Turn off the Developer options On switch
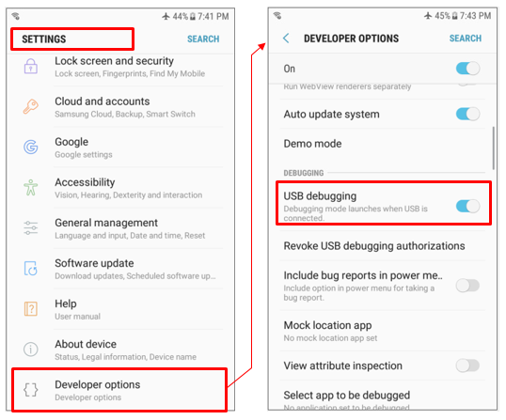 pos(467,69)
